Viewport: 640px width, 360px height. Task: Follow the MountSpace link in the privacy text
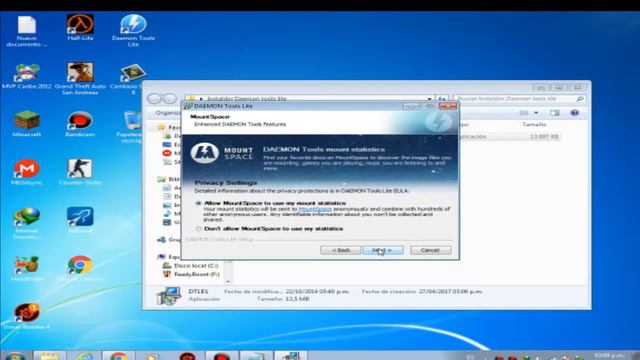(315, 209)
